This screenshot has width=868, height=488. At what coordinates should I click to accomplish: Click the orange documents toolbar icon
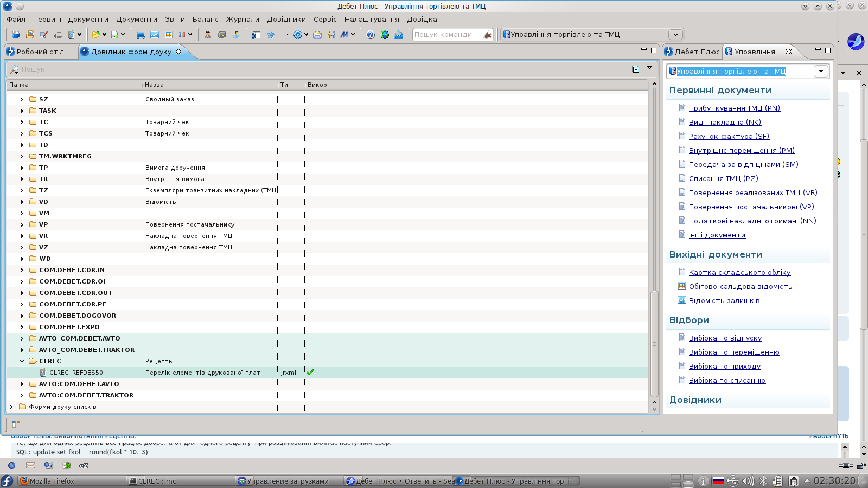30,35
